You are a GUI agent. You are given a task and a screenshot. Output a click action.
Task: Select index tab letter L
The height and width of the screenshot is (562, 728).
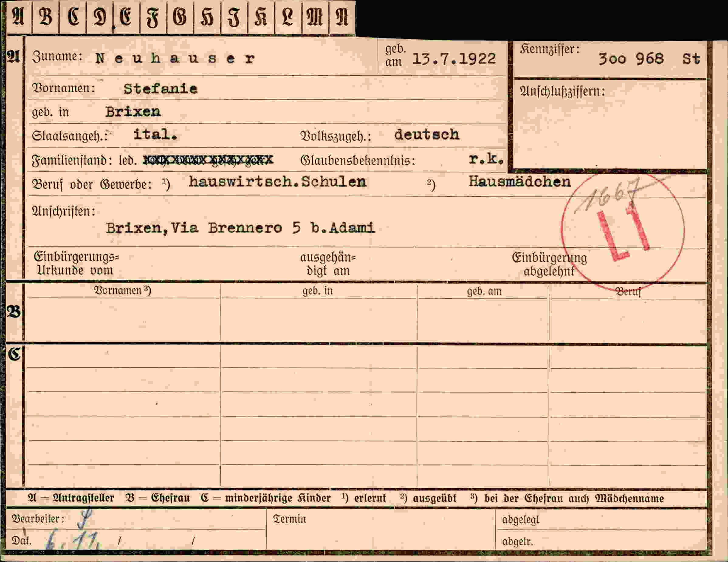point(288,17)
